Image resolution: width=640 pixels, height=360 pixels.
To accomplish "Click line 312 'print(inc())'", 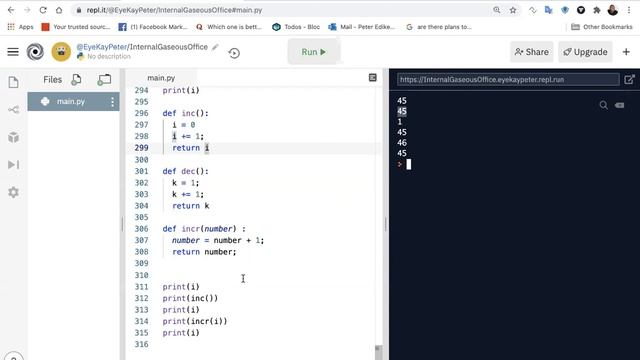I will [x=190, y=298].
